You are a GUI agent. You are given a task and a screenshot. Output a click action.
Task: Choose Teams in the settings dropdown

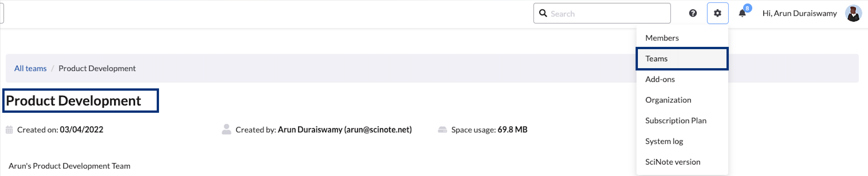[x=657, y=59]
